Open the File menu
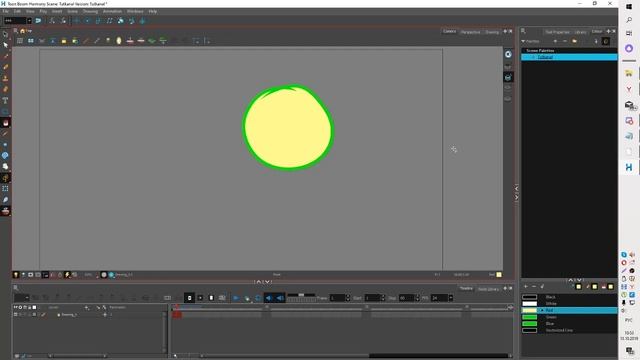The height and width of the screenshot is (360, 640). coord(5,11)
